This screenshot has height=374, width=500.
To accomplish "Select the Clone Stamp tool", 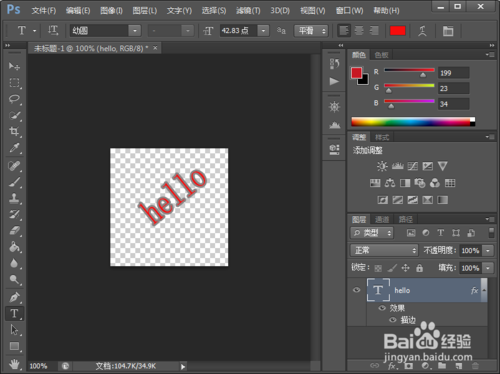I will (x=14, y=198).
